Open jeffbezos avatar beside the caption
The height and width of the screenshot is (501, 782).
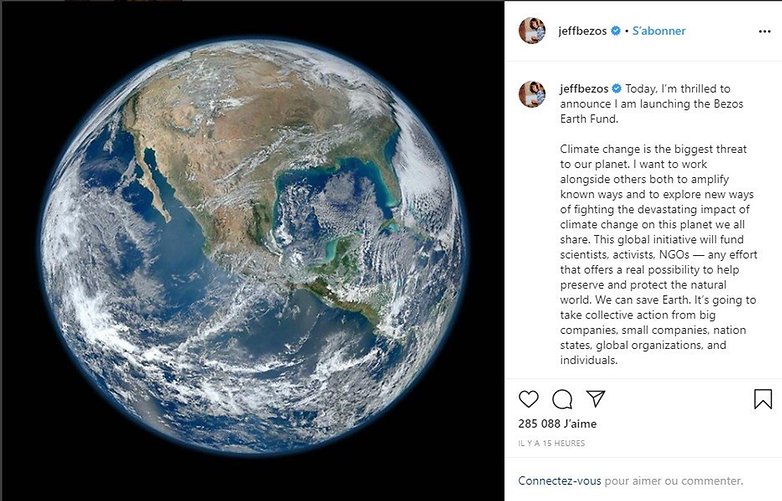(x=532, y=94)
